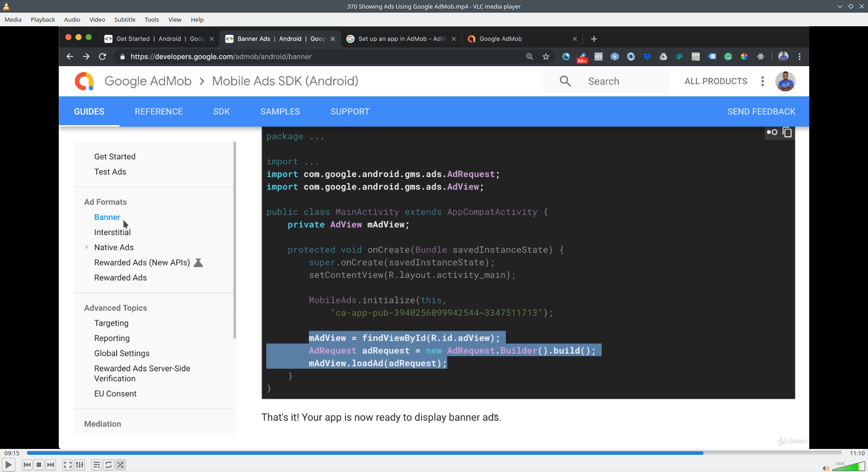Click the Google Drive extension icon
The width and height of the screenshot is (868, 472).
pyautogui.click(x=664, y=57)
